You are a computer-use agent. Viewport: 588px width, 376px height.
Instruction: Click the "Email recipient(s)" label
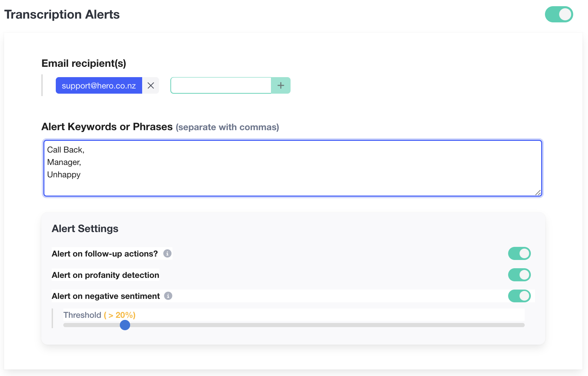point(84,63)
